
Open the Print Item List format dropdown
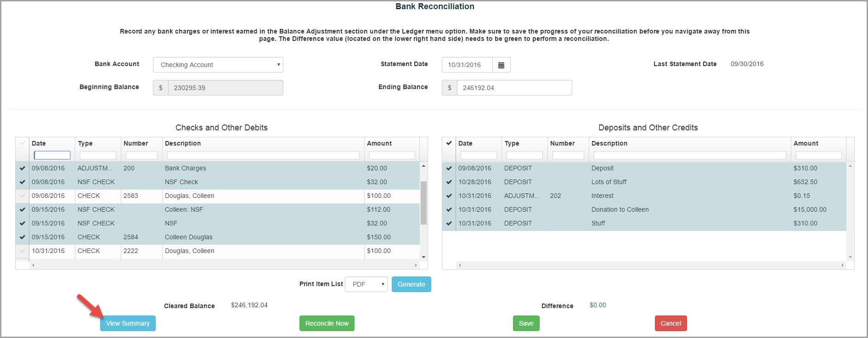366,284
